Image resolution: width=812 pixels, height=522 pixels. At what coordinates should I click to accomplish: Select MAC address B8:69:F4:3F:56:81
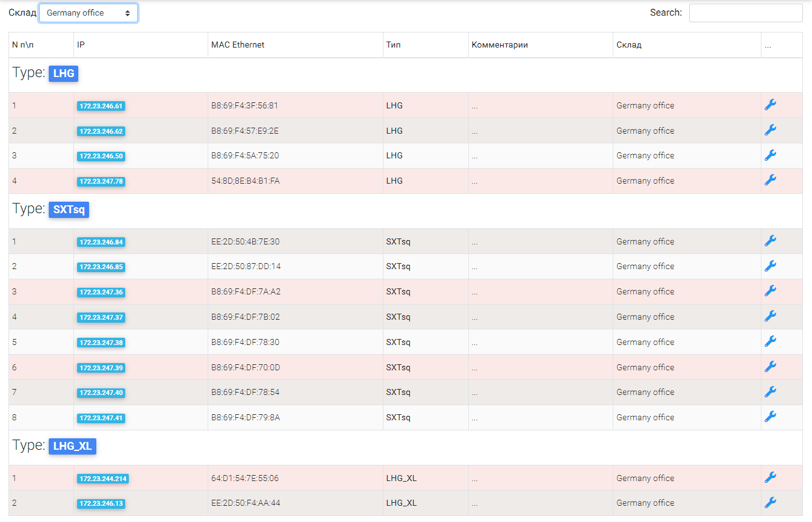pyautogui.click(x=245, y=105)
